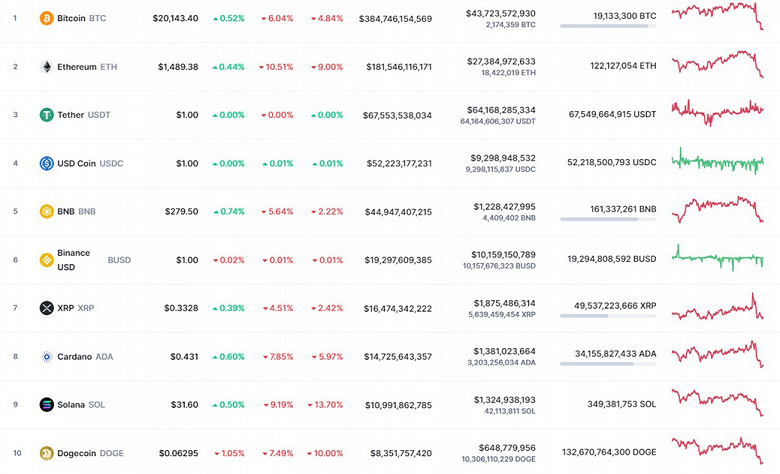Click the Dogecoin logo icon
The height and width of the screenshot is (474, 780).
pos(46,453)
